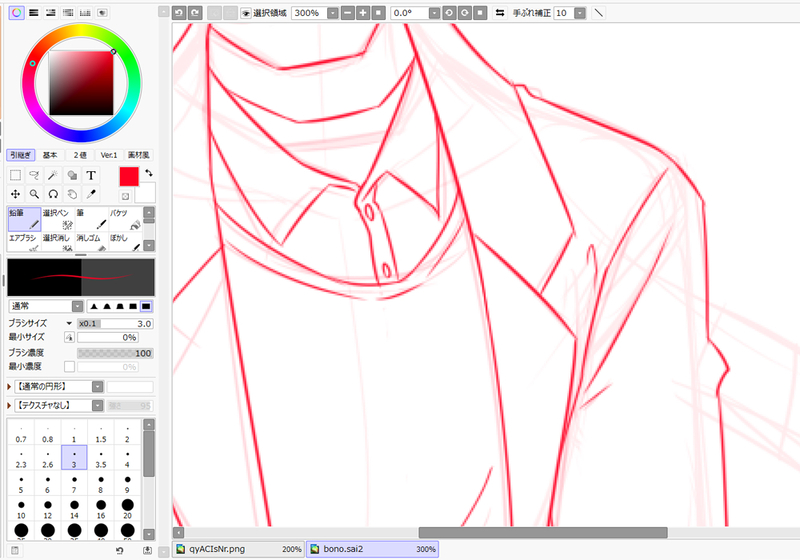
Task: Open the 手ぶれ補正 stabilizer dropdown
Action: click(580, 13)
